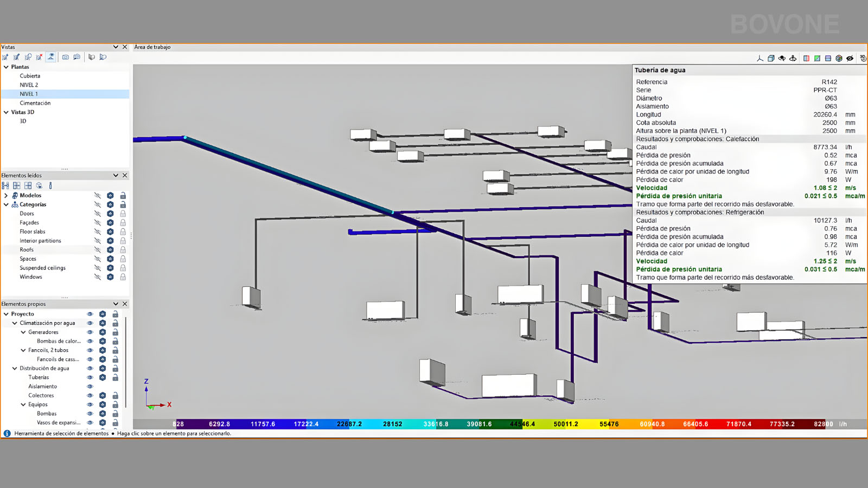The width and height of the screenshot is (868, 488).
Task: Expand the Modelos tree node
Action: [x=7, y=196]
